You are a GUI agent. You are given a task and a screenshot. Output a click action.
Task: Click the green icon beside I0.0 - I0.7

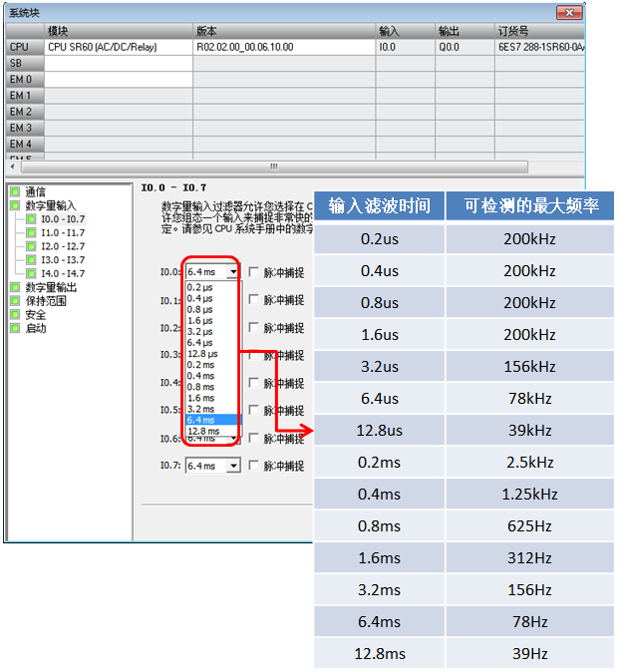click(x=31, y=219)
